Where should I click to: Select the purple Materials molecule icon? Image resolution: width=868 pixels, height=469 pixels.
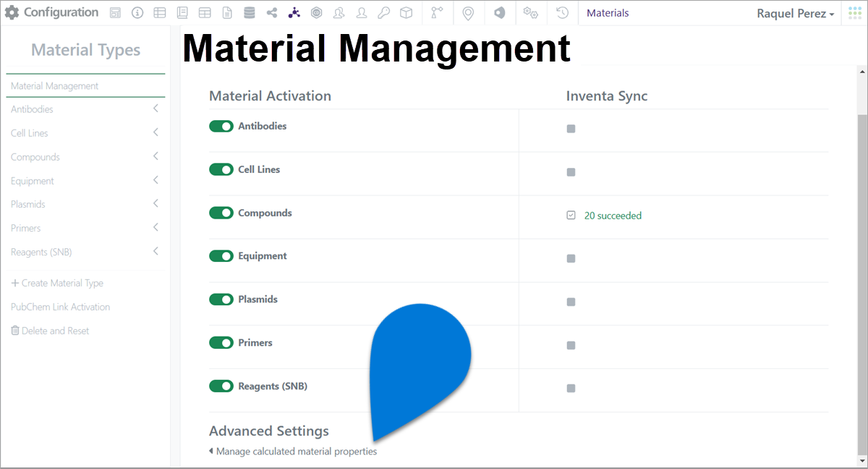pos(294,13)
